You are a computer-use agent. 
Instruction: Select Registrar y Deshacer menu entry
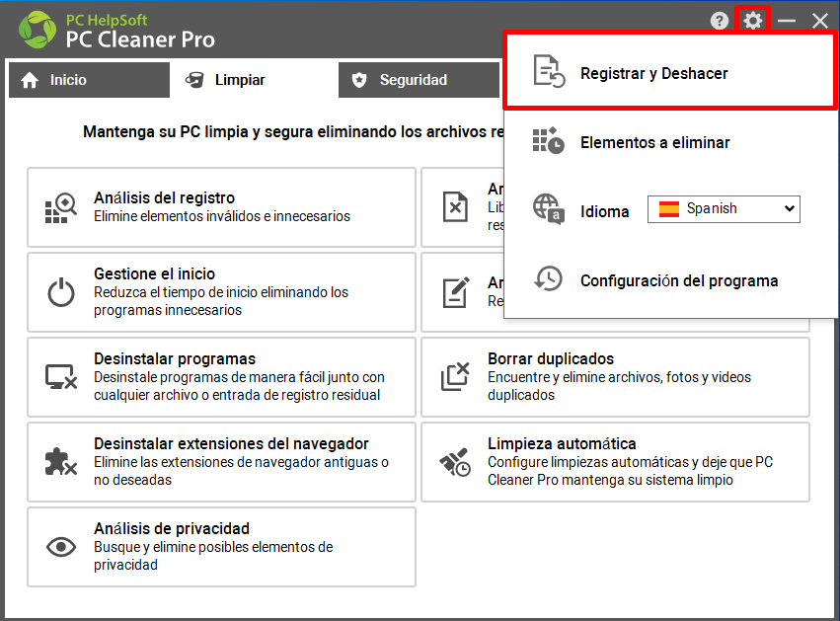(670, 73)
